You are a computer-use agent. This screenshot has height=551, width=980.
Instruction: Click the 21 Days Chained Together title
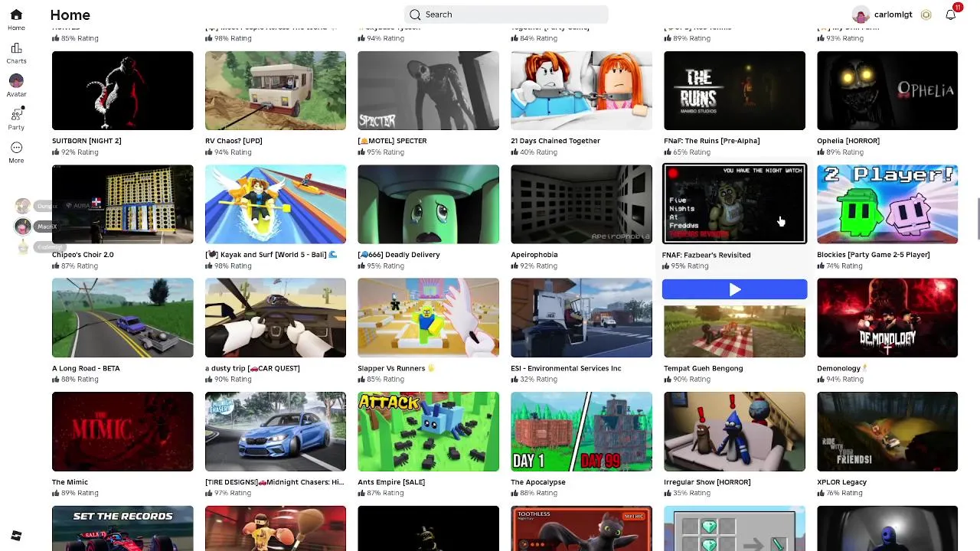[x=555, y=141]
